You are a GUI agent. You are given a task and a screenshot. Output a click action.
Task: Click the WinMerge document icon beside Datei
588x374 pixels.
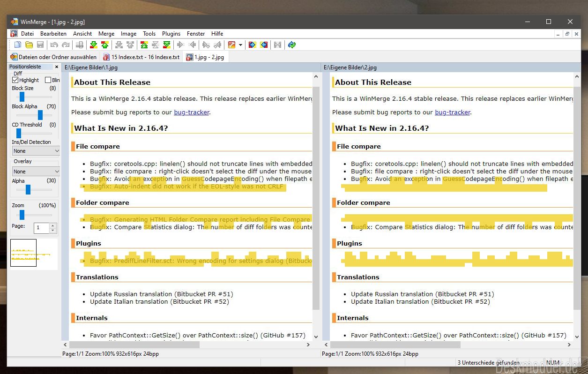tap(14, 34)
